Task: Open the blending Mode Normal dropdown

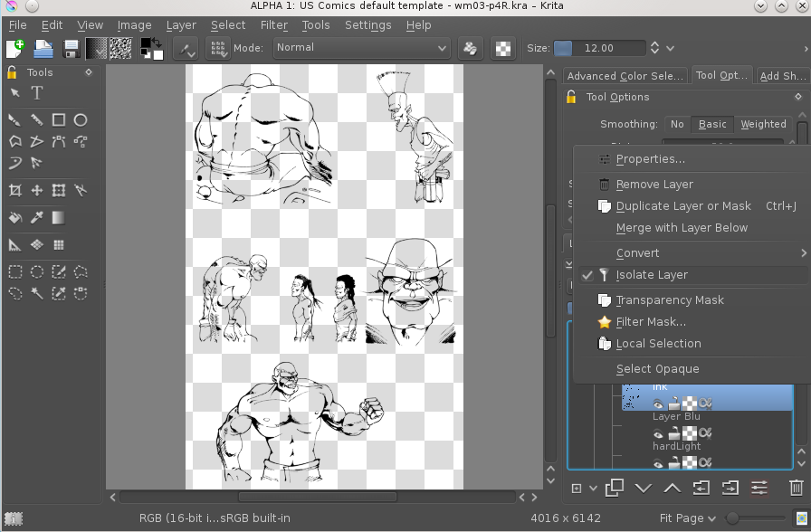Action: pos(361,48)
